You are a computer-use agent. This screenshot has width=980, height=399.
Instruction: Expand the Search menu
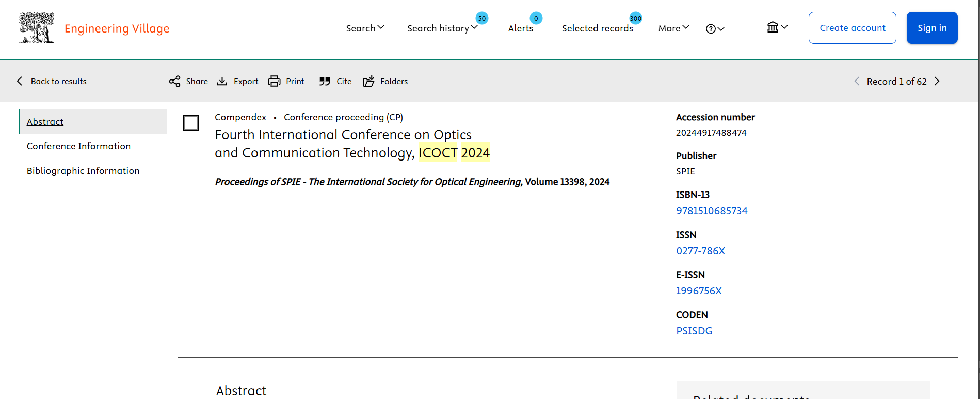pos(365,28)
